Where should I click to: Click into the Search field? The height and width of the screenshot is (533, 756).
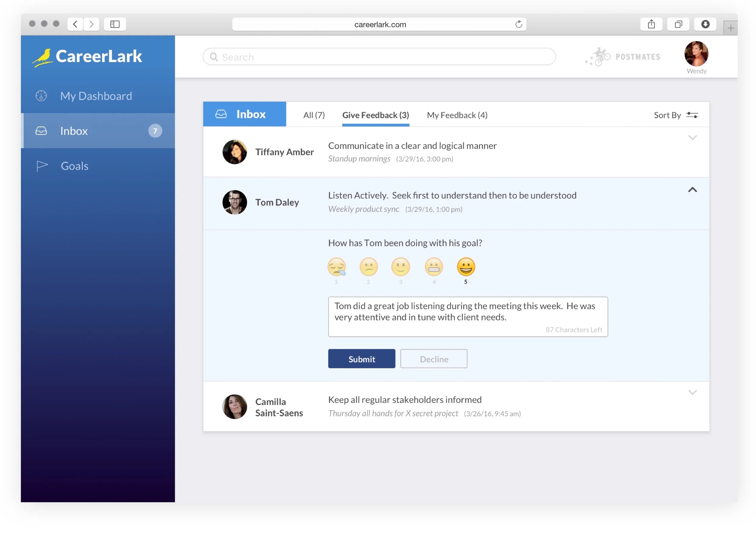point(379,57)
